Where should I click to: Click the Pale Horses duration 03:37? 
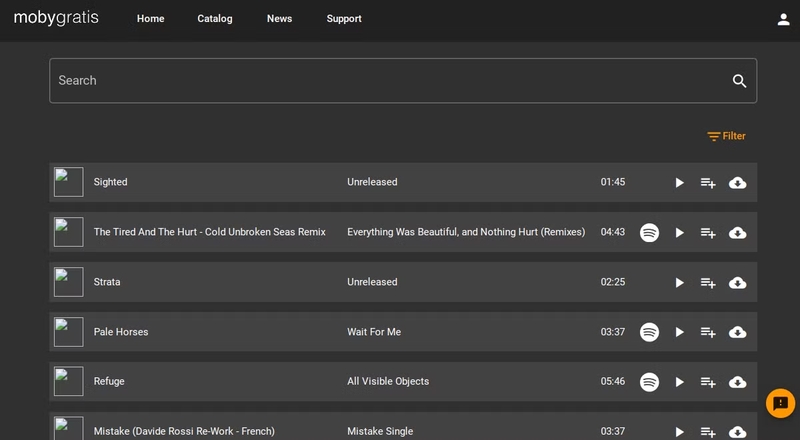[x=613, y=332]
